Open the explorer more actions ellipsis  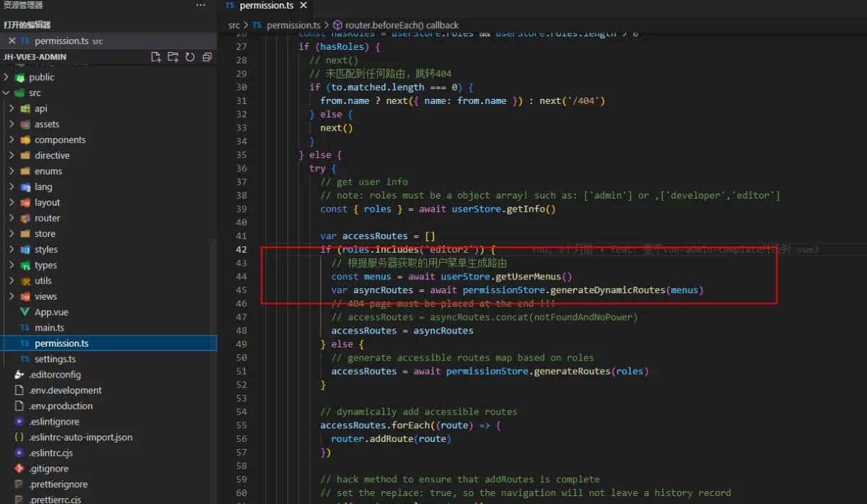click(201, 6)
